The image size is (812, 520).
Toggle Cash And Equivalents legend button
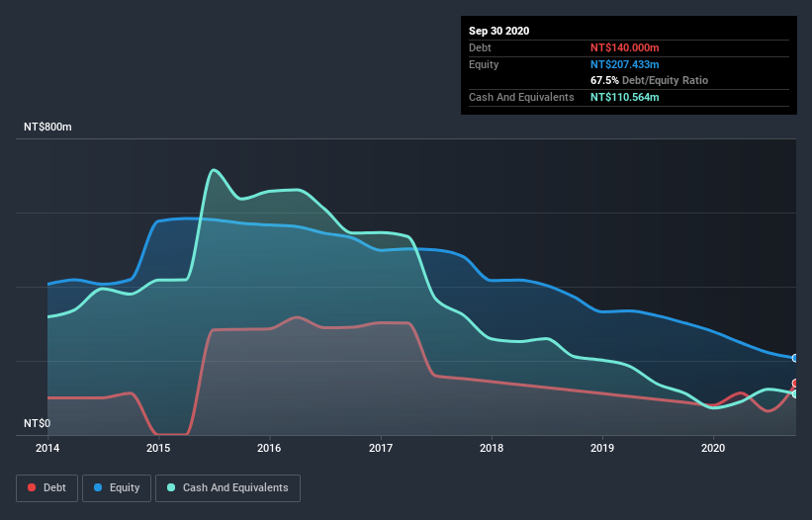(x=227, y=488)
